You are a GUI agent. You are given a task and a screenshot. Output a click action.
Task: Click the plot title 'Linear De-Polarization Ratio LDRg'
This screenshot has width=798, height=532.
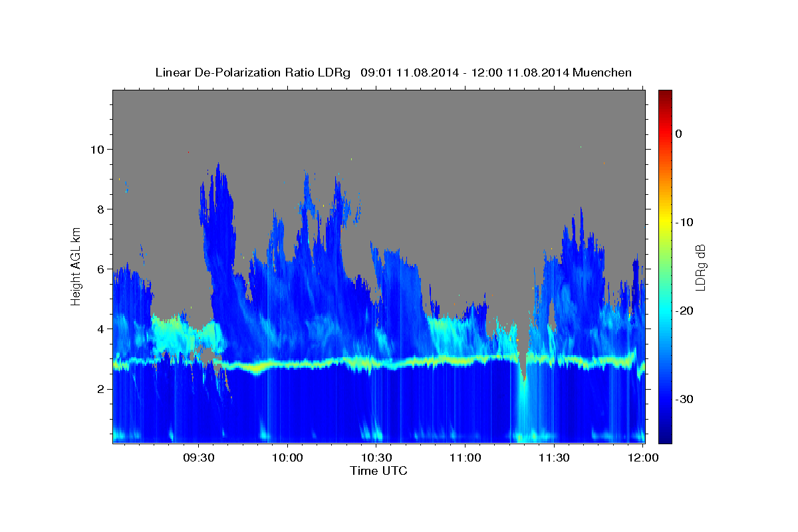coord(253,72)
